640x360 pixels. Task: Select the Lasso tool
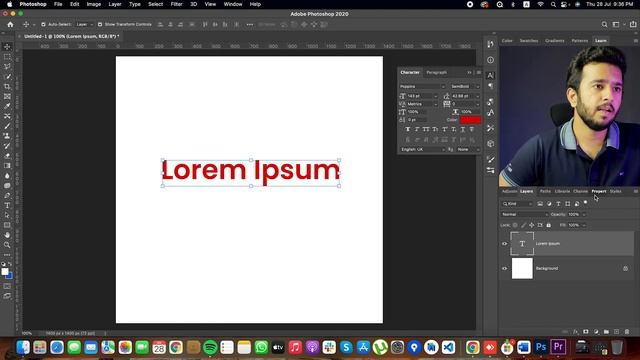pyautogui.click(x=7, y=67)
